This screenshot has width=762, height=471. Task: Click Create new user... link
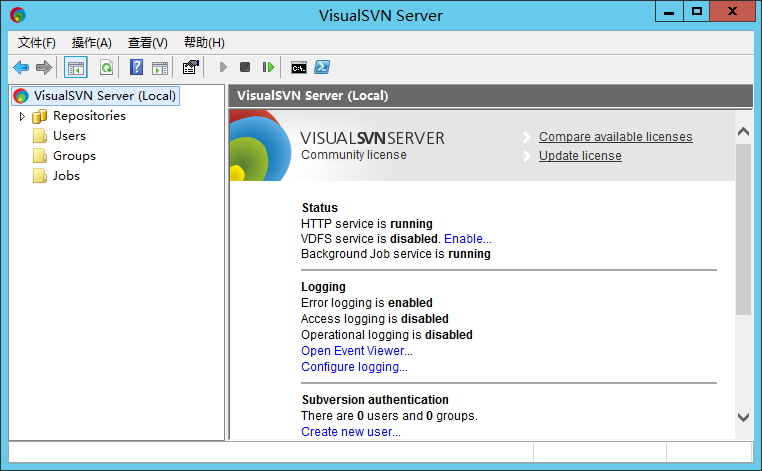tap(351, 432)
